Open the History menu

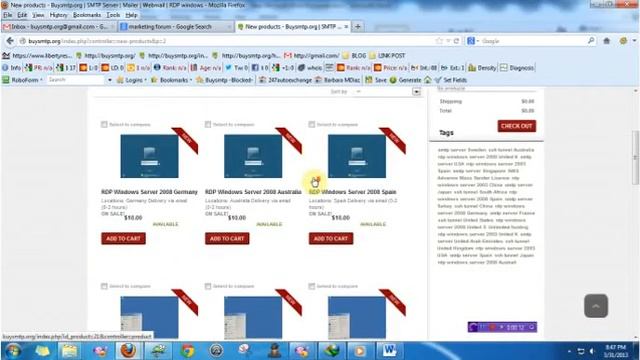[58, 15]
